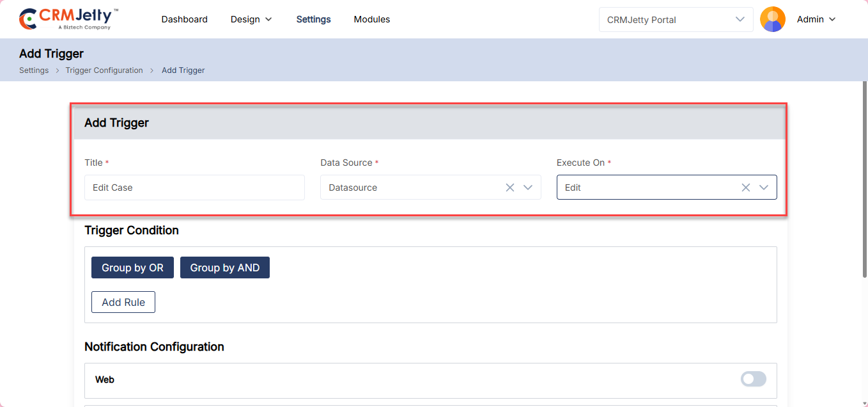Screen dimensions: 868x407
Task: Navigate to Trigger Configuration breadcrumb
Action: [104, 70]
